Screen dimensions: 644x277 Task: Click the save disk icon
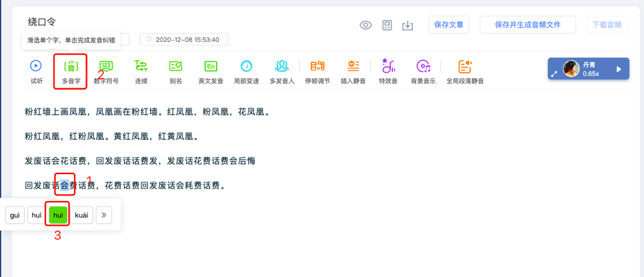[x=387, y=25]
